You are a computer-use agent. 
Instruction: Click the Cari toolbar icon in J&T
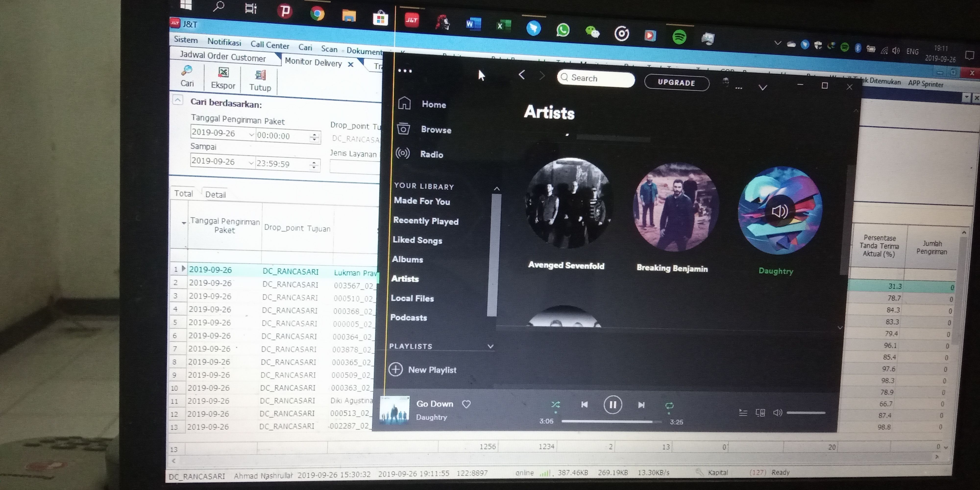(187, 76)
